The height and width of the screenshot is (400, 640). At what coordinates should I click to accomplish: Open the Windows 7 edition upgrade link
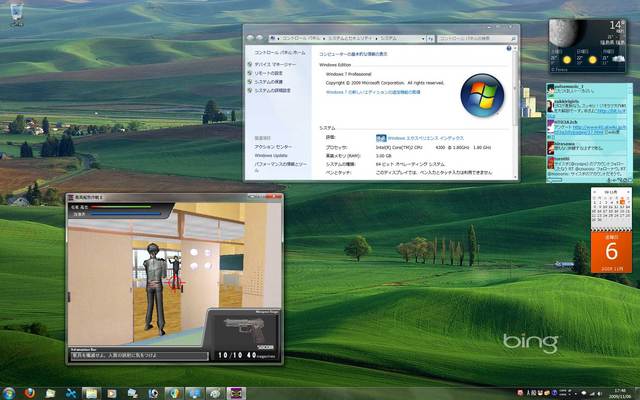coord(373,92)
